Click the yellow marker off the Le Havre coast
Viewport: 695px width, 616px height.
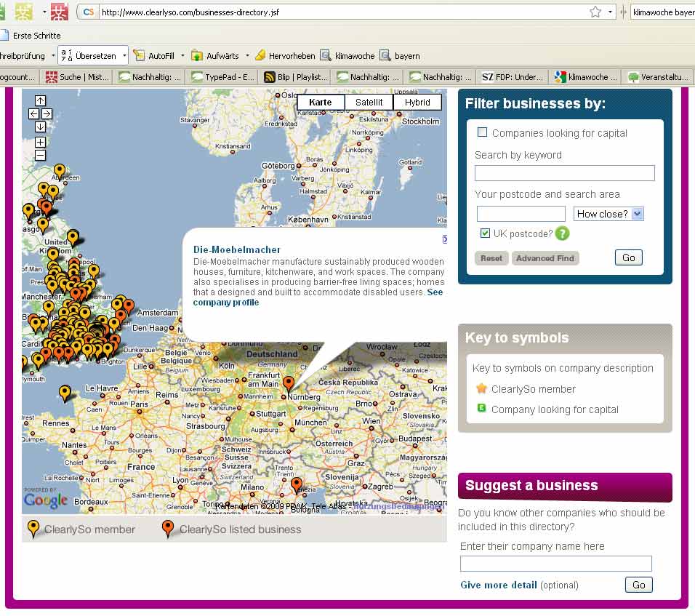pyautogui.click(x=65, y=392)
